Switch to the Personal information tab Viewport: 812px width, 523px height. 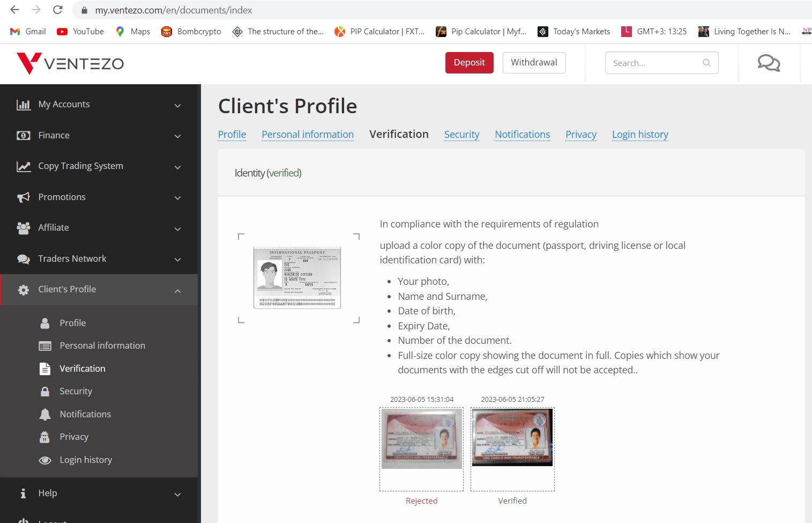click(x=308, y=135)
